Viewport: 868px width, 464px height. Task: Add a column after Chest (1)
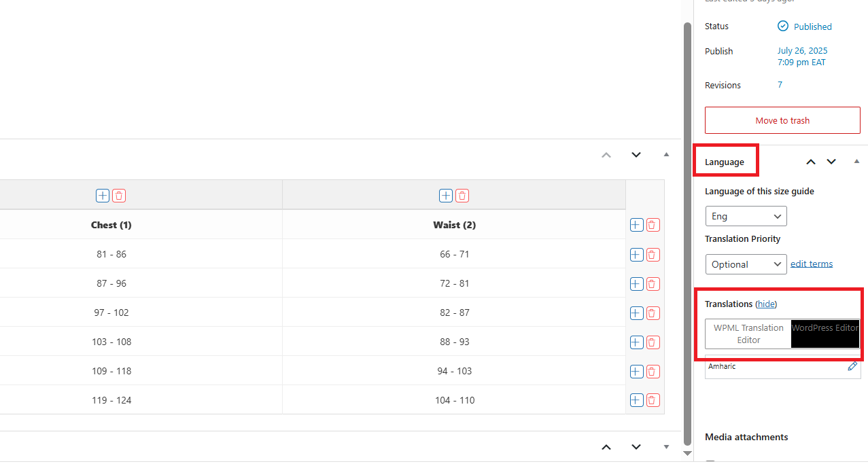pyautogui.click(x=103, y=196)
